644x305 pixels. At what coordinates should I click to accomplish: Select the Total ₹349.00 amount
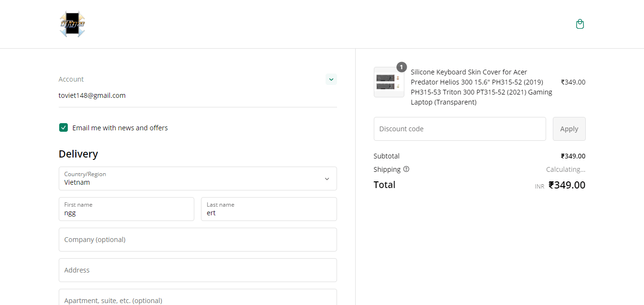(567, 185)
